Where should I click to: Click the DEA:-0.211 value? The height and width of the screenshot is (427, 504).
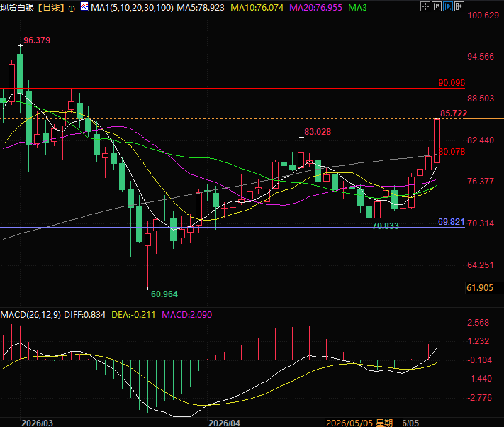tap(133, 315)
